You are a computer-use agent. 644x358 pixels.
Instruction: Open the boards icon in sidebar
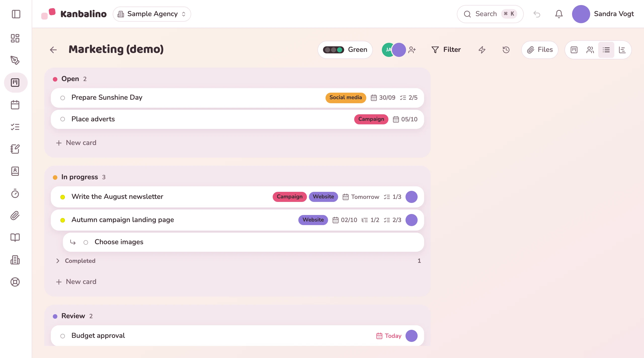pos(15,83)
